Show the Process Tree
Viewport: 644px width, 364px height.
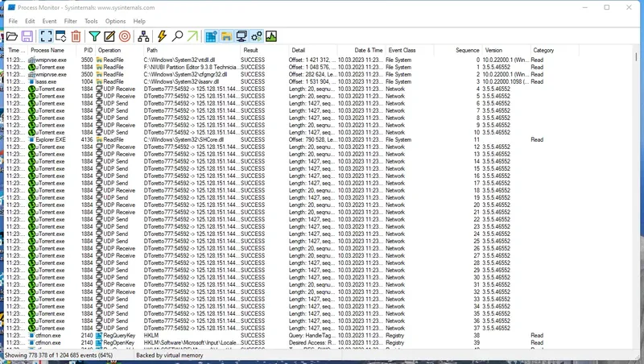143,36
